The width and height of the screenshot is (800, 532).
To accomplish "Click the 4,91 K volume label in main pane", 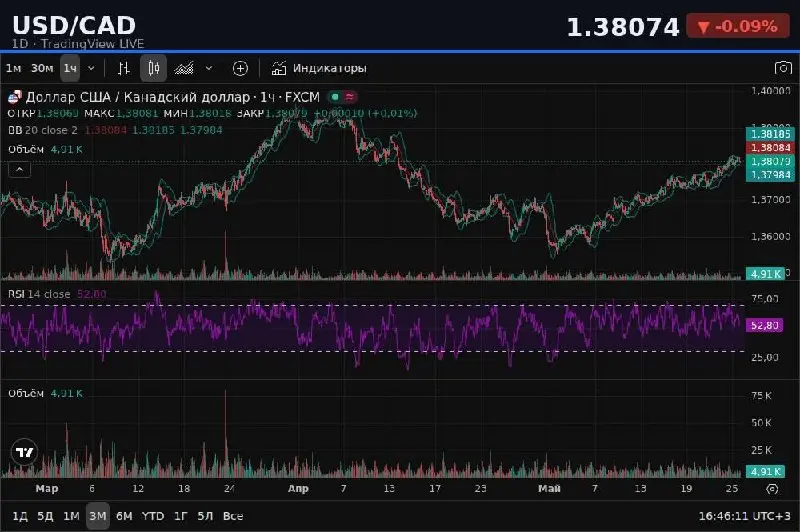I will pyautogui.click(x=765, y=274).
